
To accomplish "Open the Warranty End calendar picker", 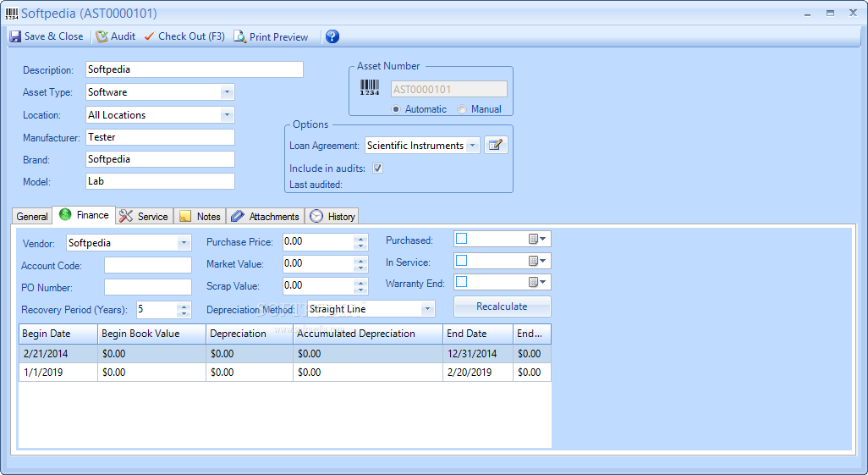I will 537,282.
